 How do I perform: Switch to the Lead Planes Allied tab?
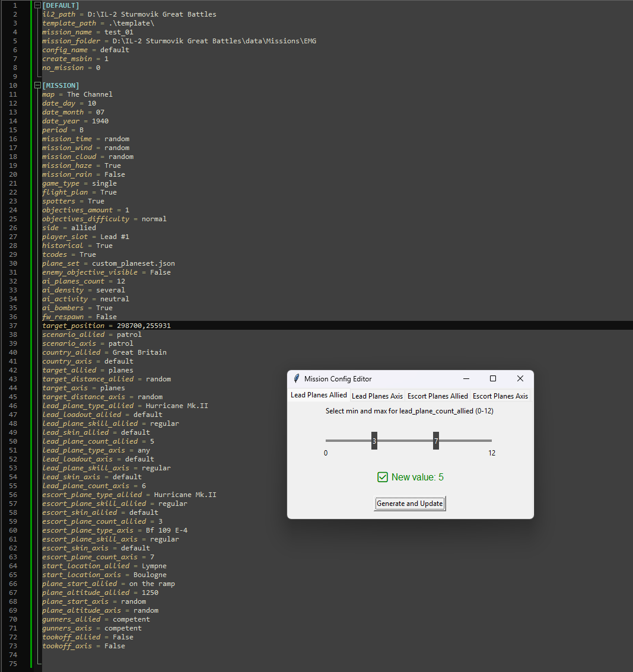pos(319,395)
